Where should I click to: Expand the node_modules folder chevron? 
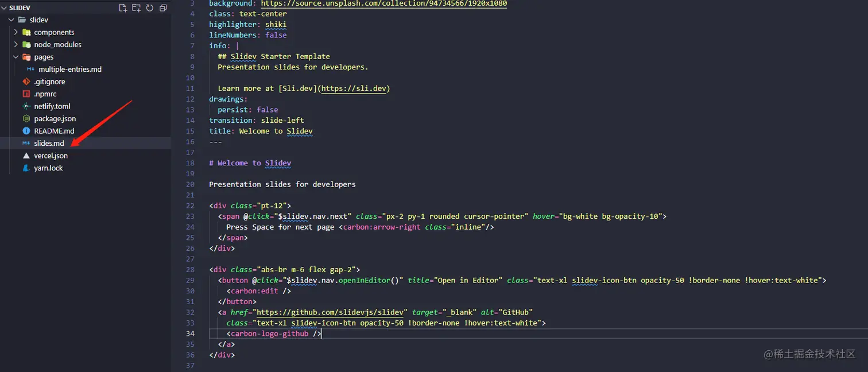coord(16,45)
